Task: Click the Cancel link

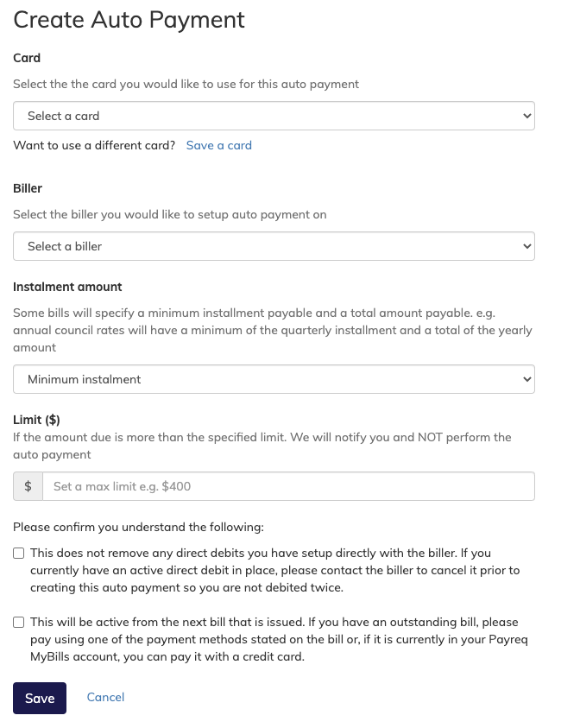Action: (x=105, y=697)
